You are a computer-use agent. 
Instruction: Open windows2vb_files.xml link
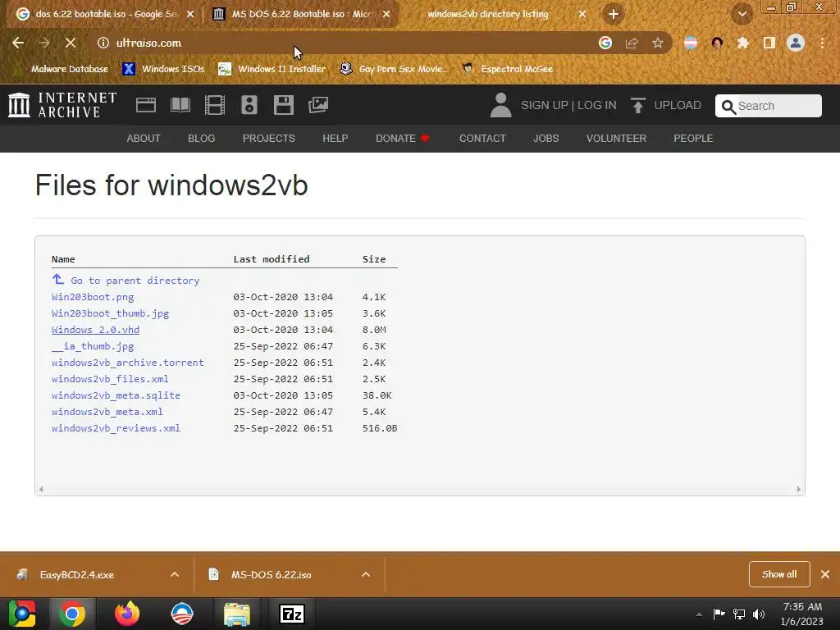pos(110,379)
